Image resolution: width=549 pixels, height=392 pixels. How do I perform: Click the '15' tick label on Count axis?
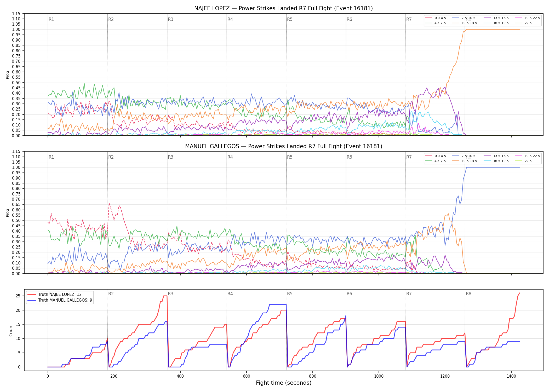tap(18, 324)
